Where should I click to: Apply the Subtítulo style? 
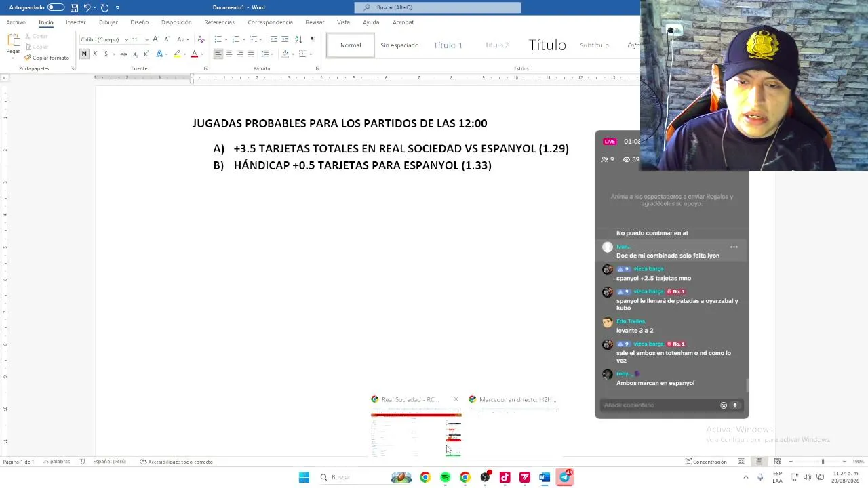[594, 45]
